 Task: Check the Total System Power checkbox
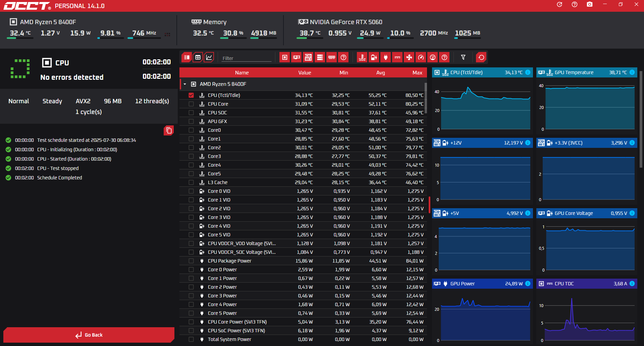click(191, 339)
